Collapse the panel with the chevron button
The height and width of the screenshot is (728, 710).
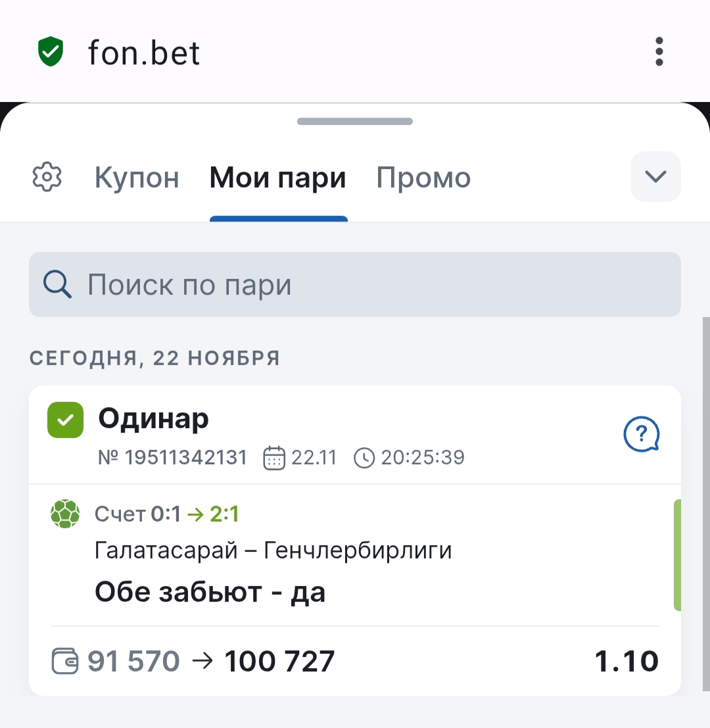click(x=655, y=176)
